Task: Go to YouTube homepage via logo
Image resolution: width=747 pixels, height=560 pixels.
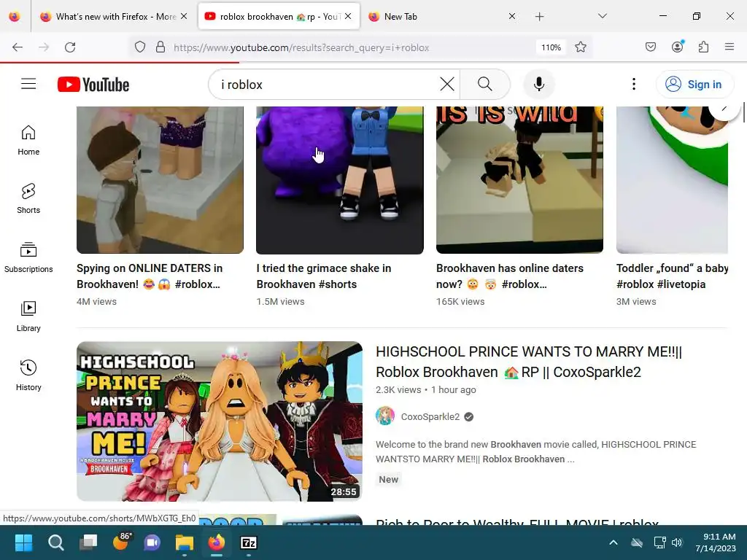Action: (x=93, y=85)
